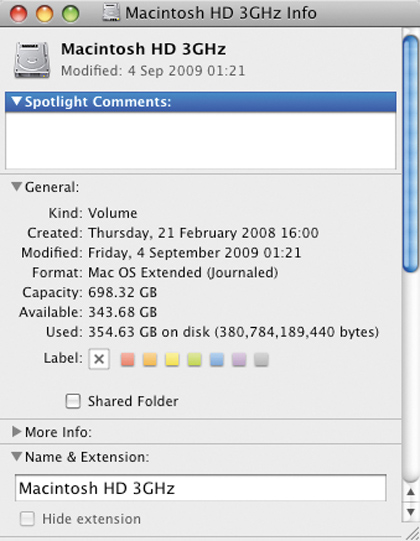
Task: Zoom the window with green button
Action: click(x=70, y=14)
